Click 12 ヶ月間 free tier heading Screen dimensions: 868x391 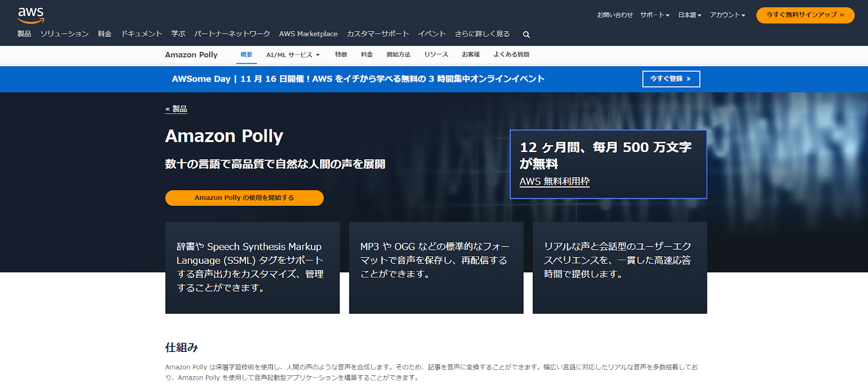click(605, 155)
